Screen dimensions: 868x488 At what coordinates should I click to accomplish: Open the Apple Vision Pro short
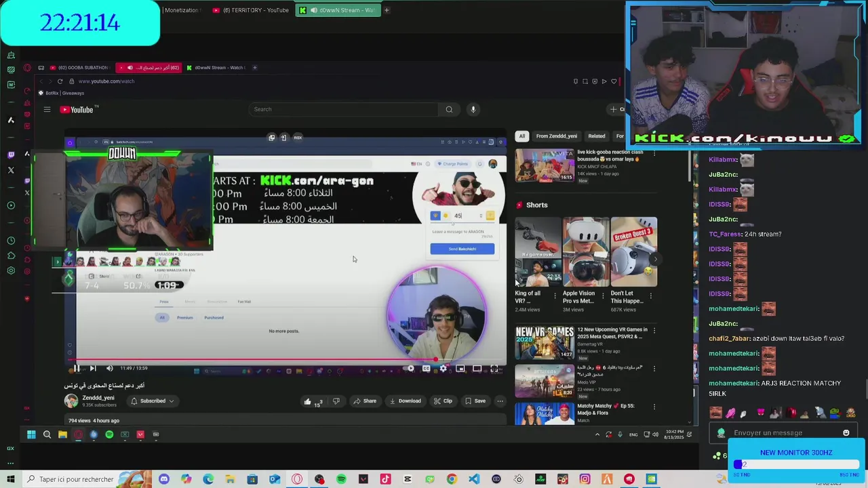coord(586,252)
